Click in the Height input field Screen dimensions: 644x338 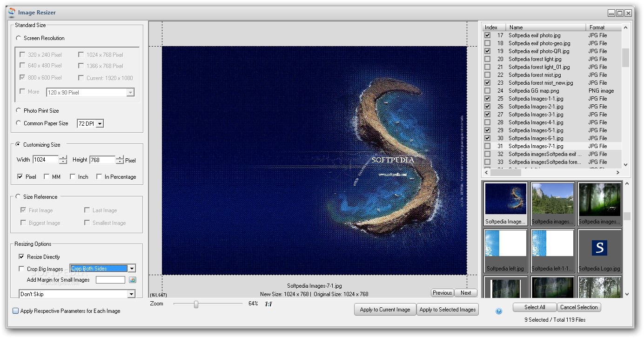[102, 160]
